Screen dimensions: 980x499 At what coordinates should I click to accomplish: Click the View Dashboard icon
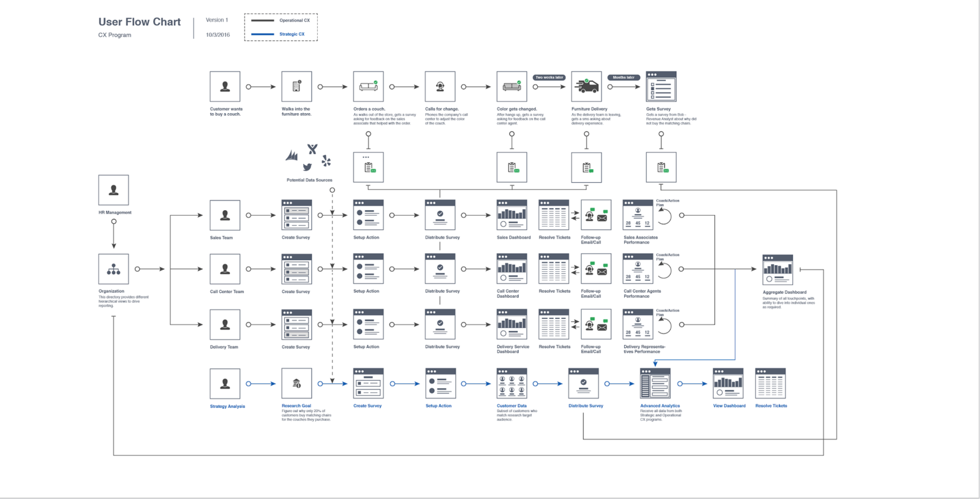pos(728,384)
